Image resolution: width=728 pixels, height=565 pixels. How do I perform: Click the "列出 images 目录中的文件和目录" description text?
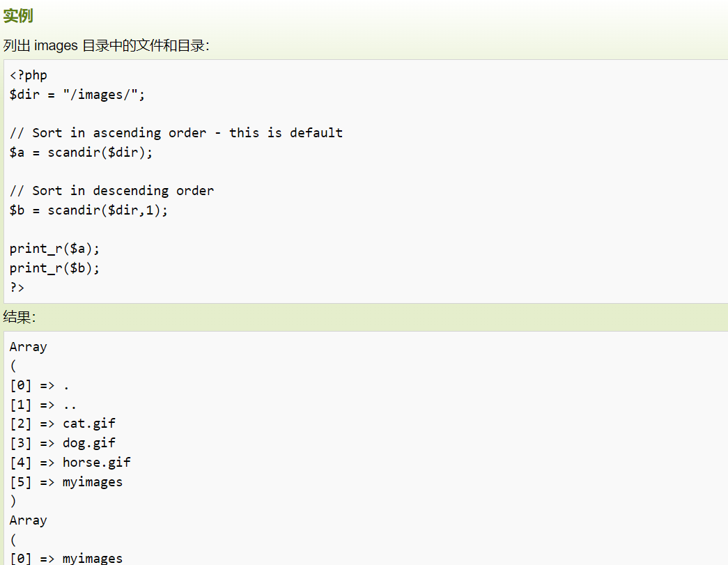(106, 46)
